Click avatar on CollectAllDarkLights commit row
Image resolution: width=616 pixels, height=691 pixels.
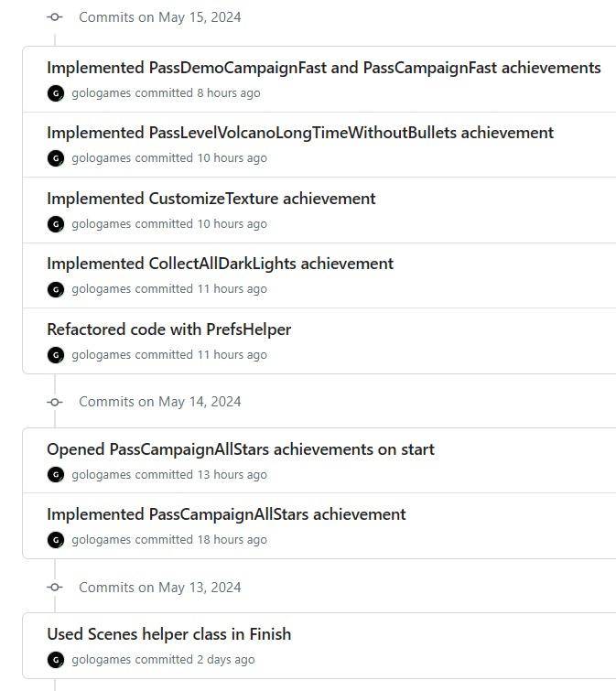click(56, 289)
